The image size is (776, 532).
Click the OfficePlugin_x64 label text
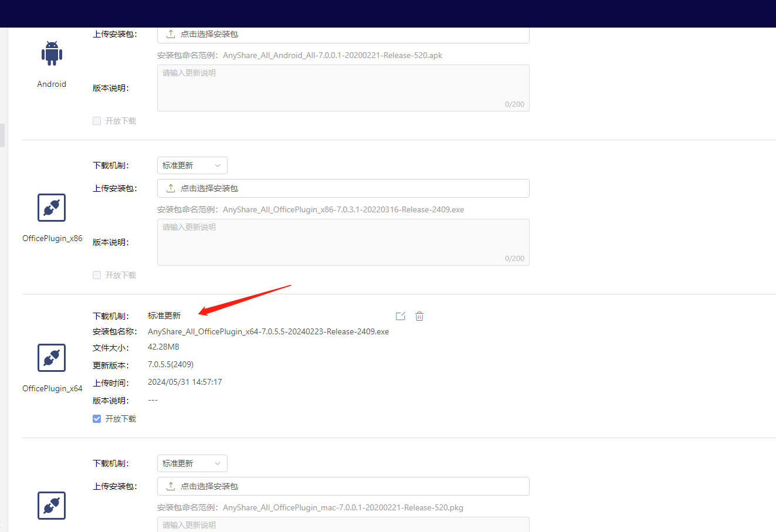(x=52, y=388)
